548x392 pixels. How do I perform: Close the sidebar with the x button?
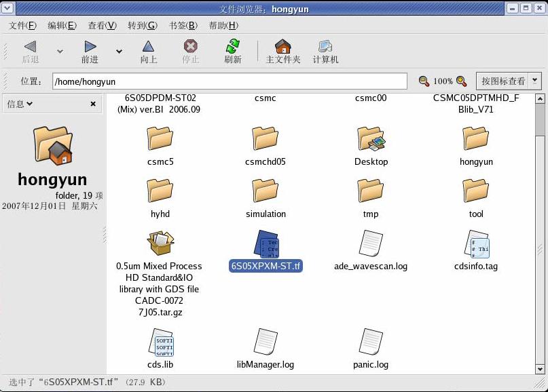click(x=93, y=104)
